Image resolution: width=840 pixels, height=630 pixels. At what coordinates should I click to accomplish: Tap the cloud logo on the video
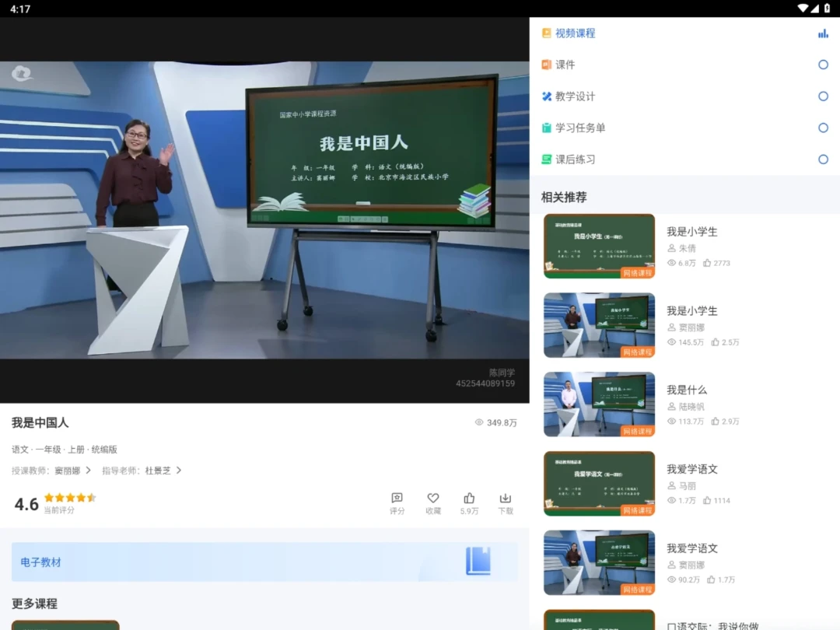pyautogui.click(x=22, y=73)
